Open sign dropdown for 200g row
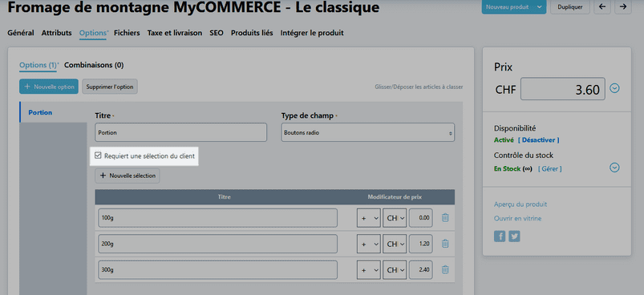This screenshot has width=644, height=295. click(368, 244)
